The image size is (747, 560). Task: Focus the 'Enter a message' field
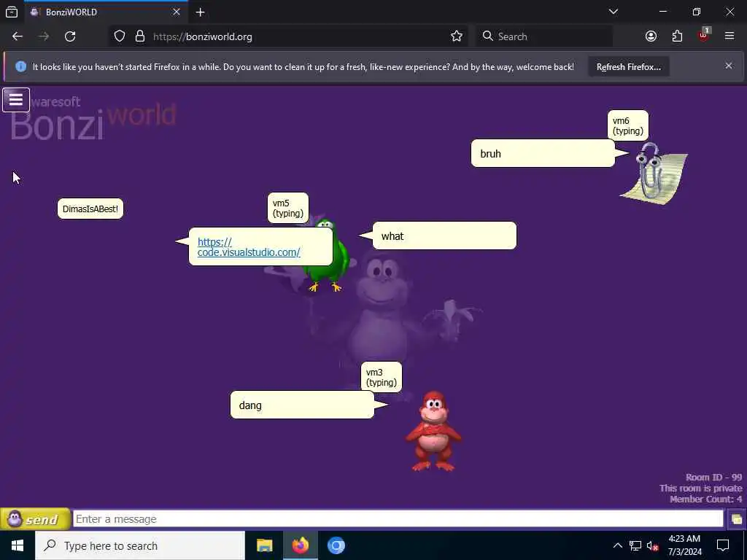click(398, 519)
